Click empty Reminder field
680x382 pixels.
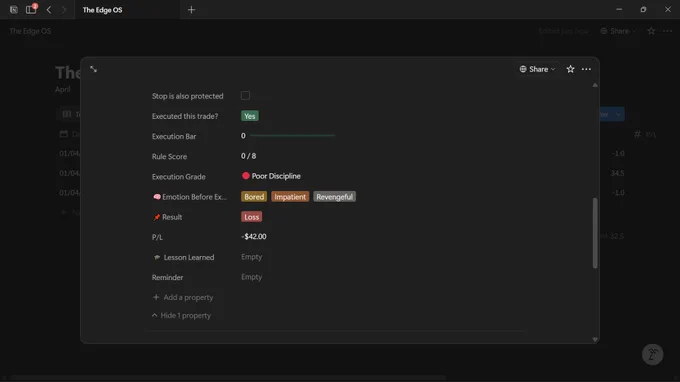tap(252, 277)
